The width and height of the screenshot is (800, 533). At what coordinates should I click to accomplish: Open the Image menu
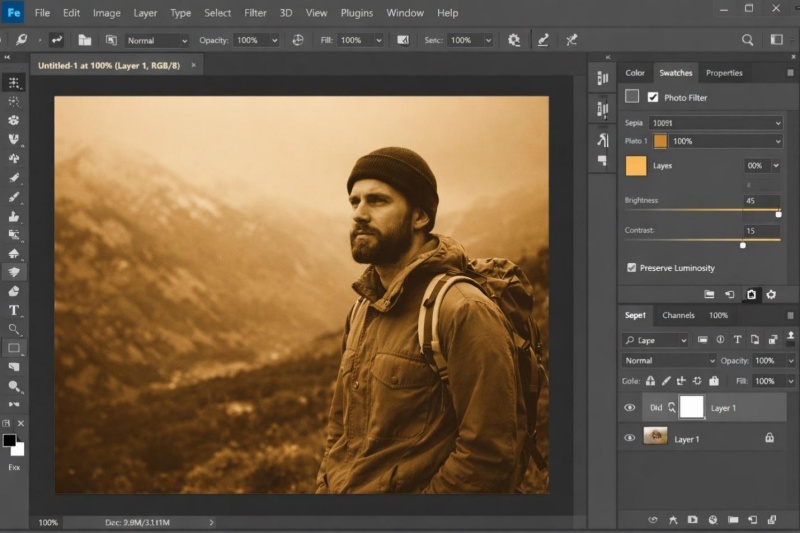107,13
